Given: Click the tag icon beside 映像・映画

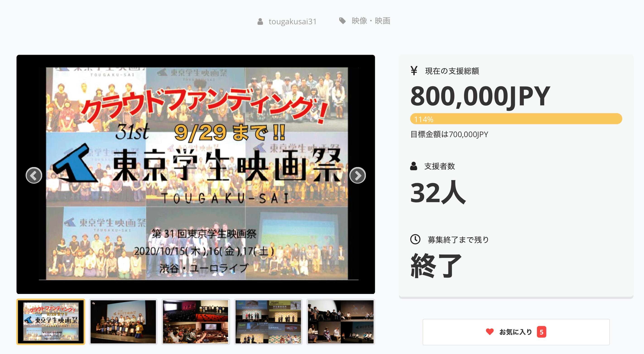Looking at the screenshot, I should point(343,21).
